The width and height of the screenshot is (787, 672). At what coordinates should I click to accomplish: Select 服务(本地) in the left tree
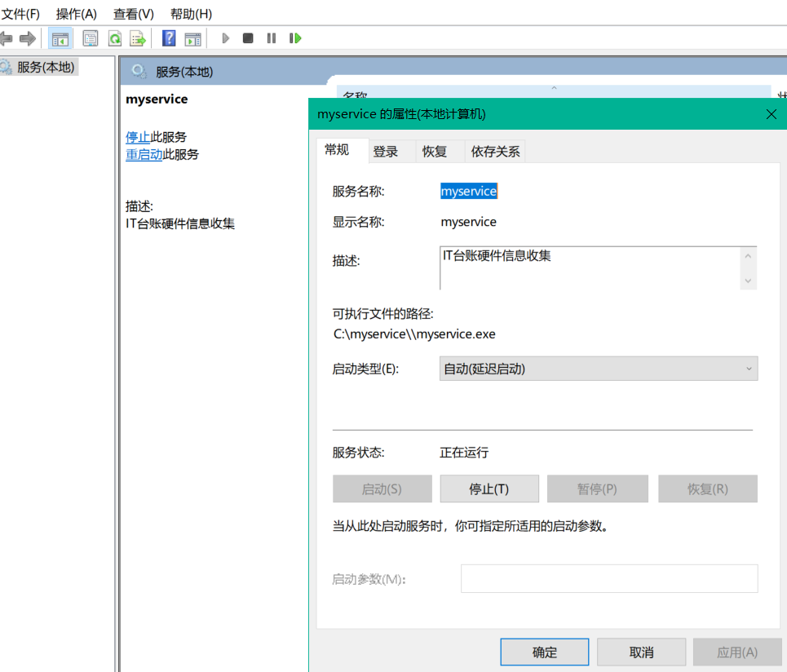point(46,68)
